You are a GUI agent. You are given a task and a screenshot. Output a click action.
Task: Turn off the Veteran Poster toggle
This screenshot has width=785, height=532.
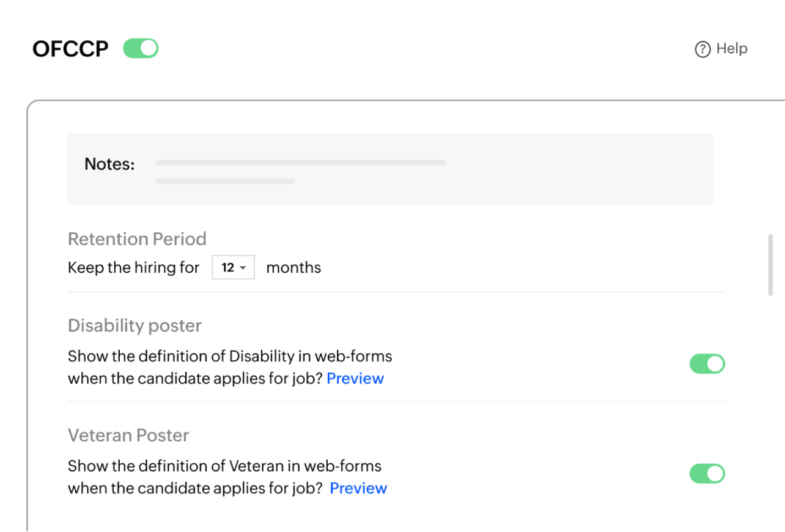point(707,473)
